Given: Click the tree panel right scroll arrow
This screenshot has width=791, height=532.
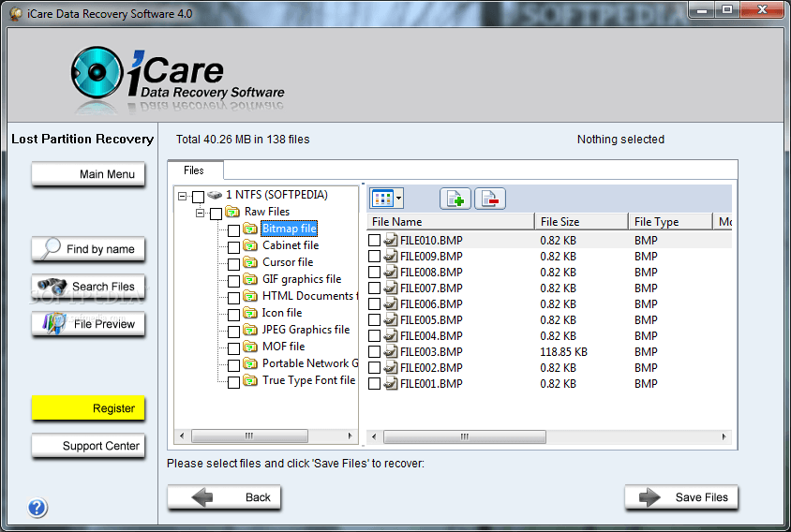Looking at the screenshot, I should (351, 436).
